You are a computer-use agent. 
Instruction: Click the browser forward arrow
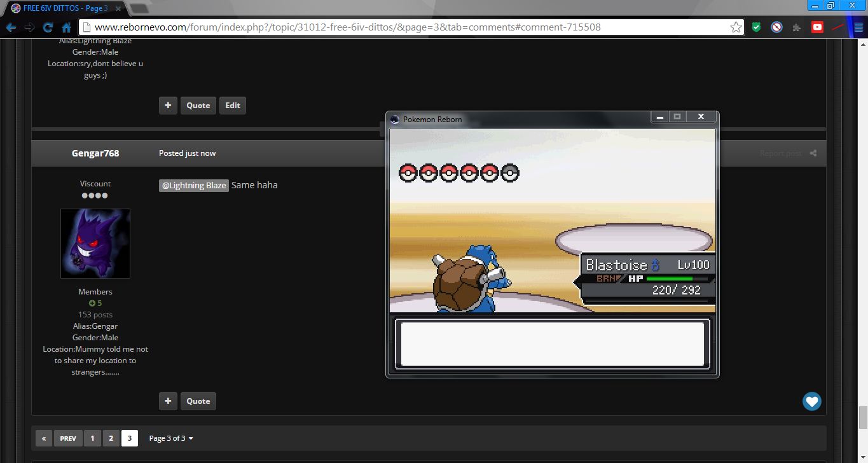coord(29,27)
